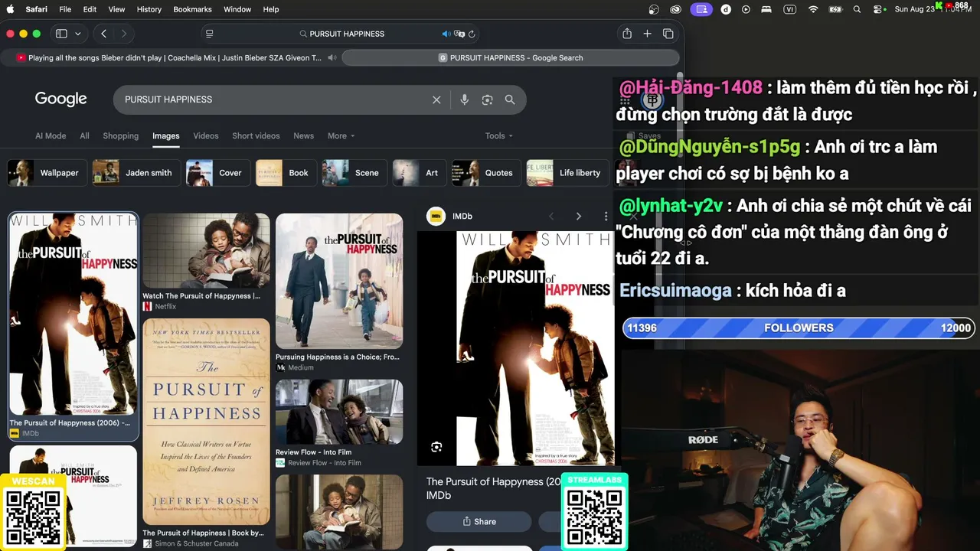Open the File menu

click(65, 9)
